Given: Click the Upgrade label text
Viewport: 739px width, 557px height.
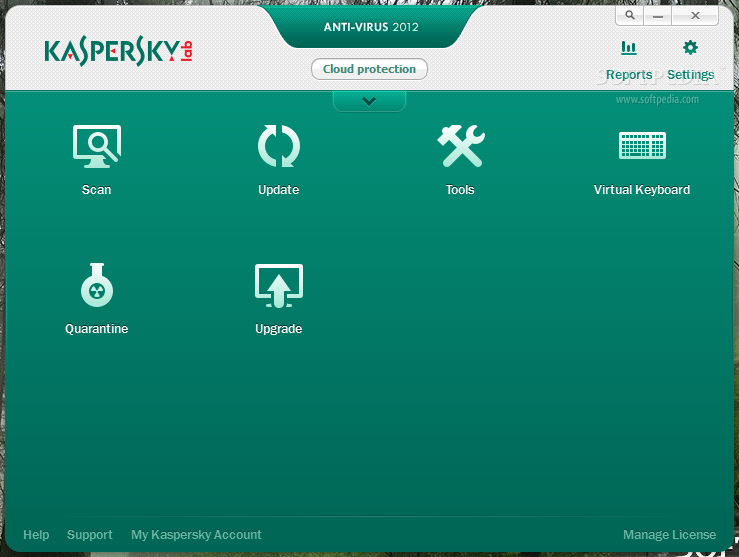Looking at the screenshot, I should 279,328.
